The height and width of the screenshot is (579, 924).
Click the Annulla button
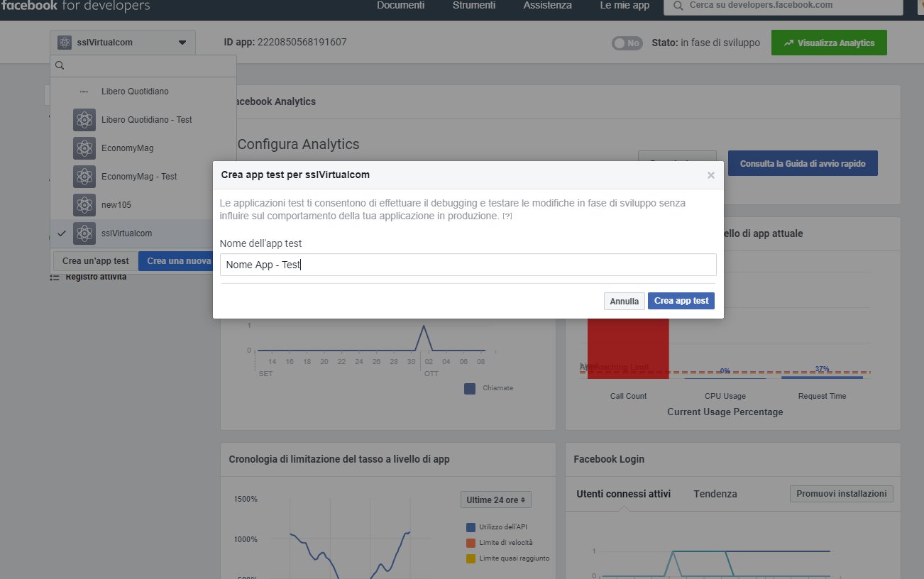coord(625,301)
